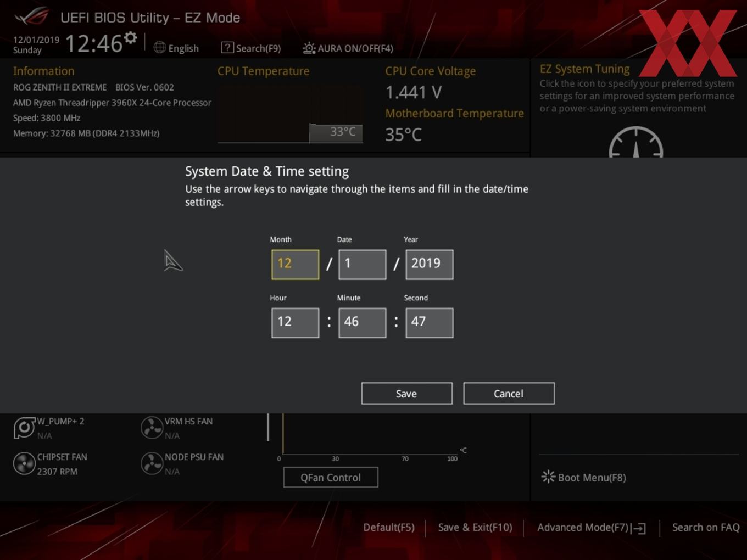Click 2307 RPM chipset fan speed
Image resolution: width=747 pixels, height=560 pixels.
[x=57, y=472]
